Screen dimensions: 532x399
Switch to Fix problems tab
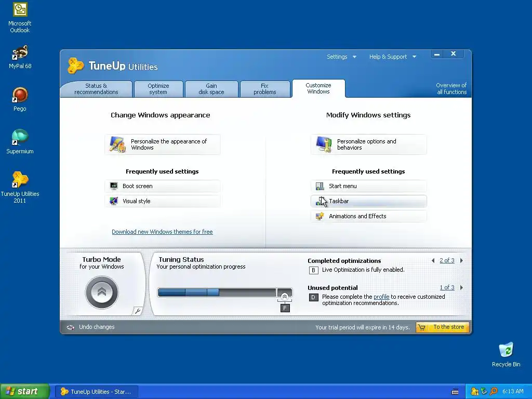point(264,89)
